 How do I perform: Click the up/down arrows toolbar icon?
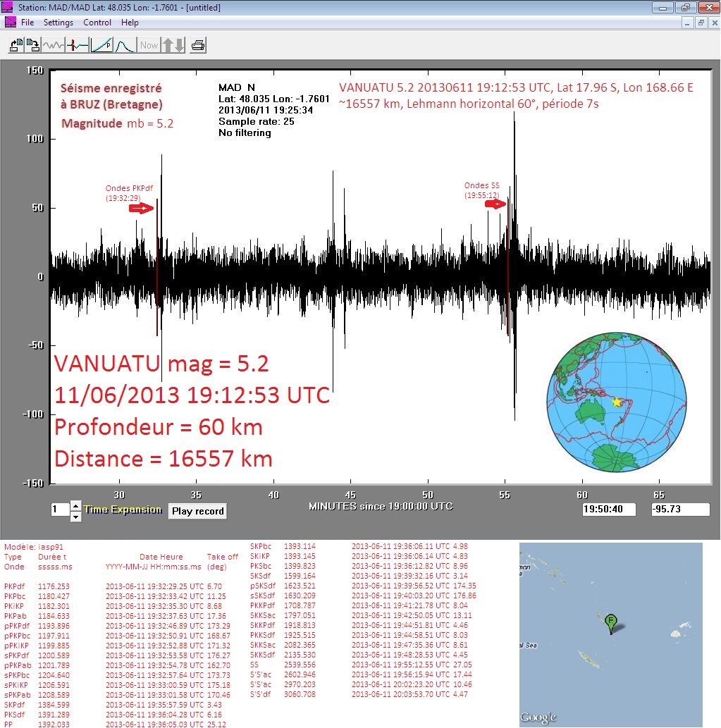173,46
